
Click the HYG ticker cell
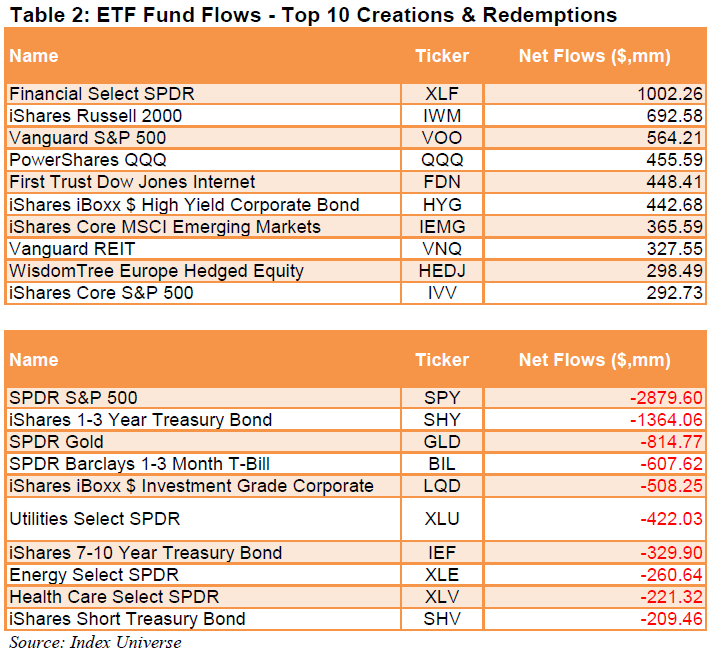441,205
